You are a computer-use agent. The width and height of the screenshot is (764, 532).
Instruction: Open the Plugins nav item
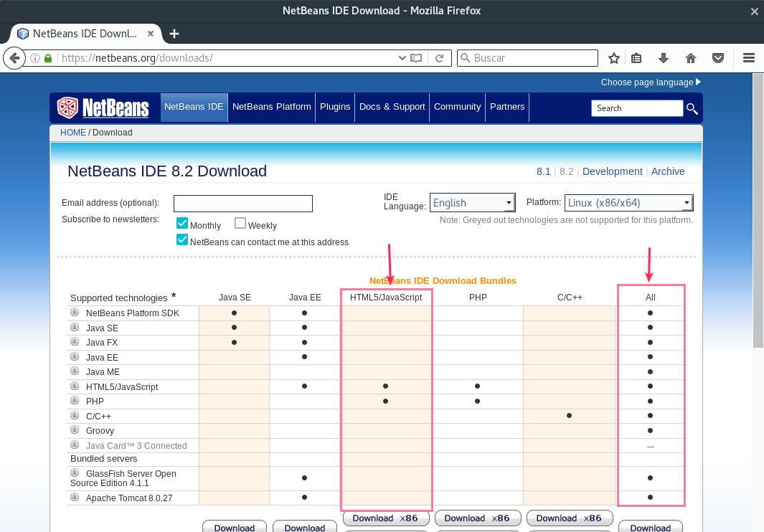335,107
